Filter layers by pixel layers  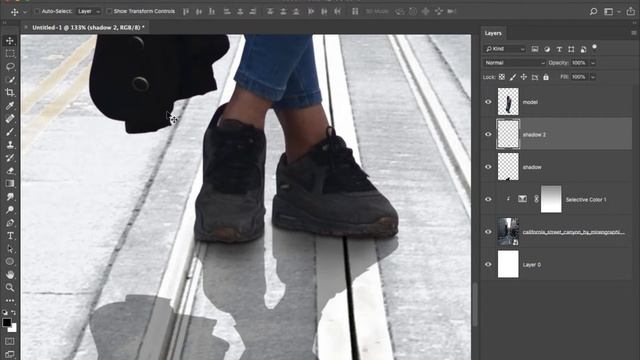(535, 49)
